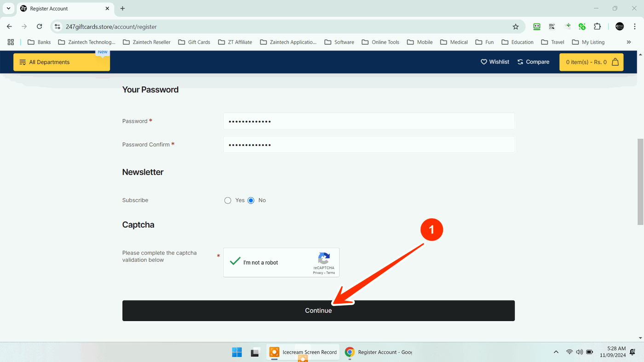Open the ZT Affiliate bookmark folder

tap(235, 42)
